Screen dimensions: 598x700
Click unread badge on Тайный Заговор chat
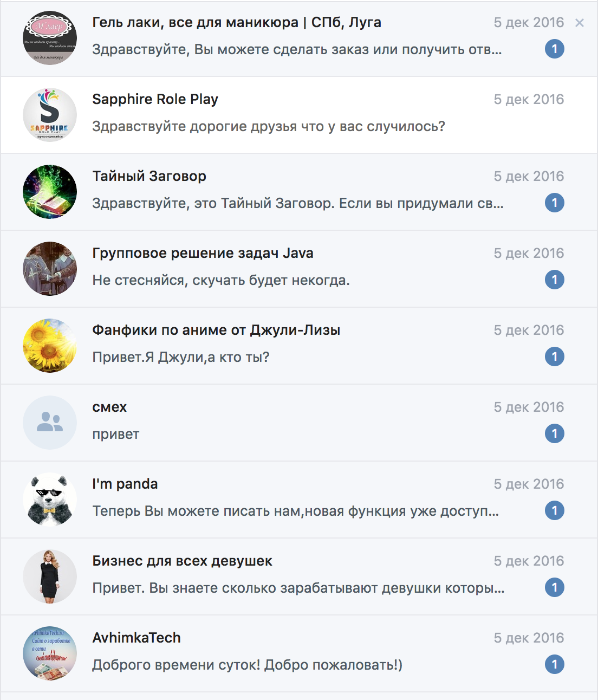[x=555, y=203]
